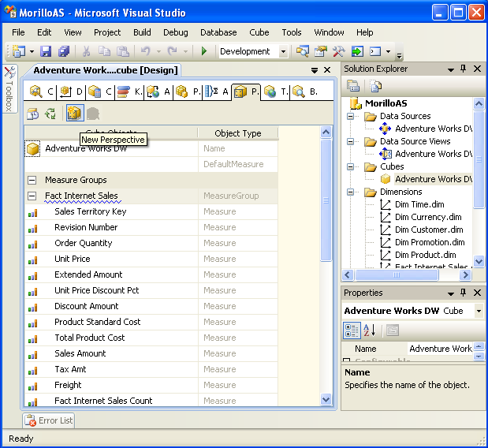Click the Error List icon tab

pos(49,420)
